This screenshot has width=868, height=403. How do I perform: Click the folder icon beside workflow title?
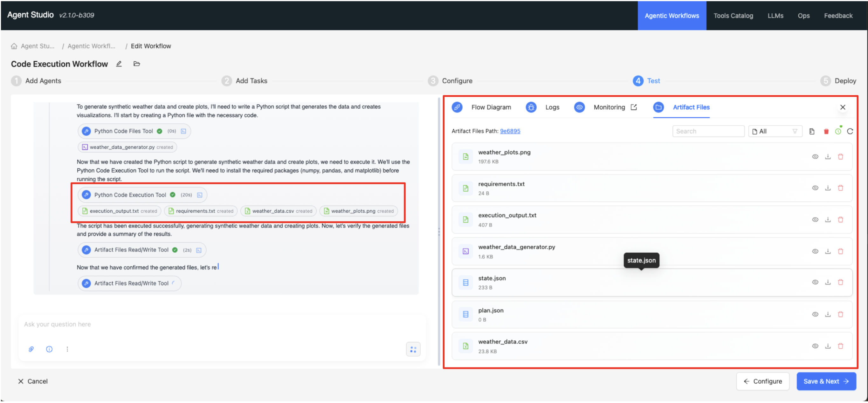[x=136, y=64]
